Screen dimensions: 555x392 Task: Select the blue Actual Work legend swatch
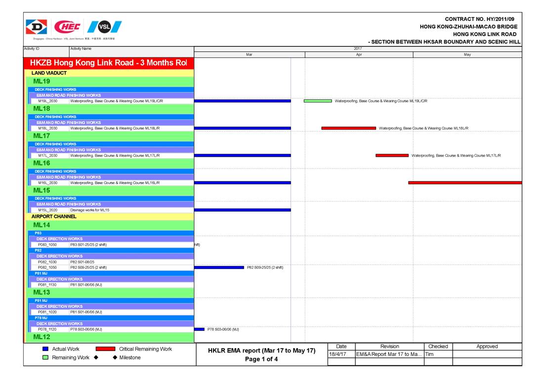click(46, 349)
